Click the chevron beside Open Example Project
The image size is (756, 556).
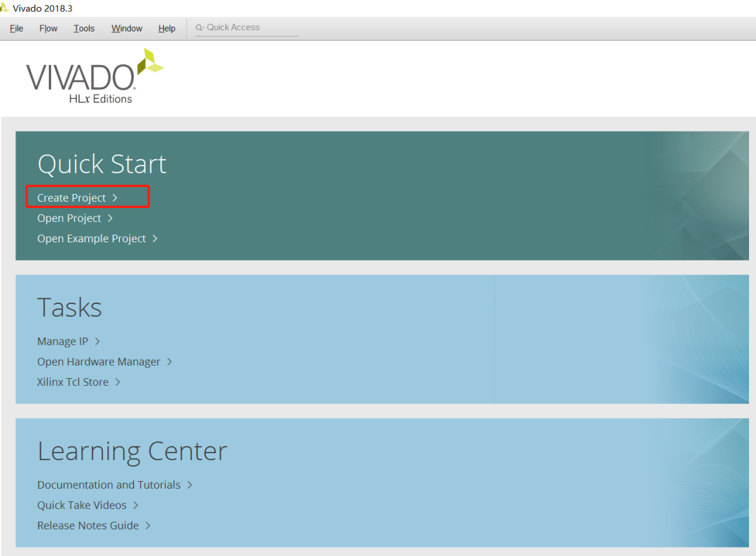click(x=155, y=238)
